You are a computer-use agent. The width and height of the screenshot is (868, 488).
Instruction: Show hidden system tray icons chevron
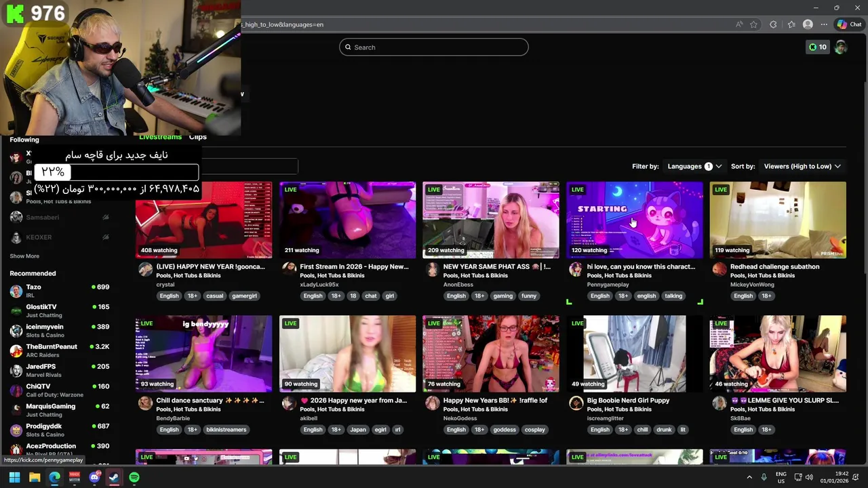pos(749,477)
